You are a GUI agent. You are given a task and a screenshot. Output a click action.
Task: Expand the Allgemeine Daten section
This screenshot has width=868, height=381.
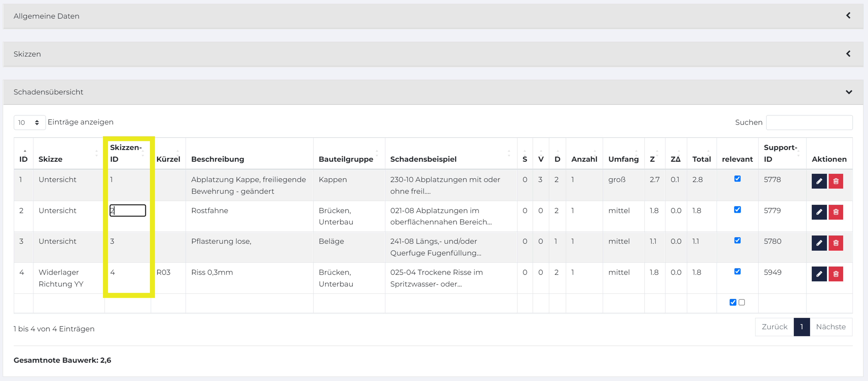[848, 16]
